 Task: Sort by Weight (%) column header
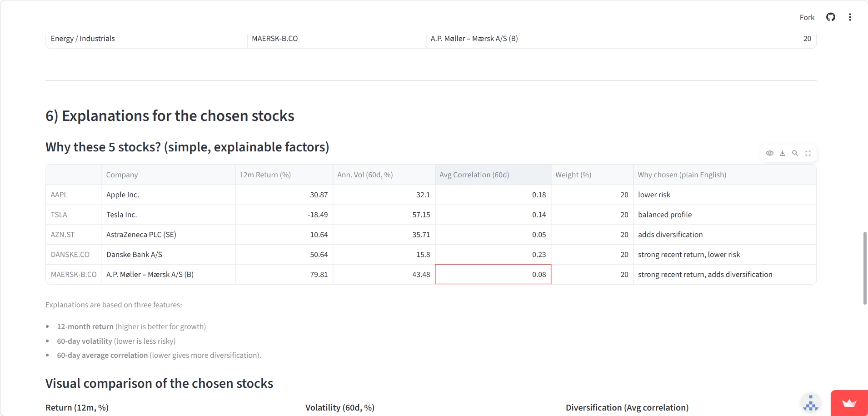click(592, 175)
